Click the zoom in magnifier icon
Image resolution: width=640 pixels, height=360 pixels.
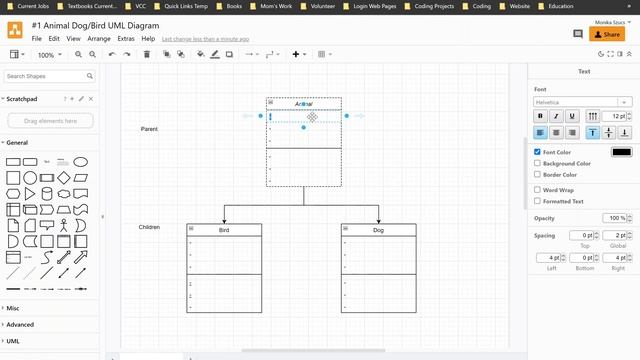(x=78, y=54)
